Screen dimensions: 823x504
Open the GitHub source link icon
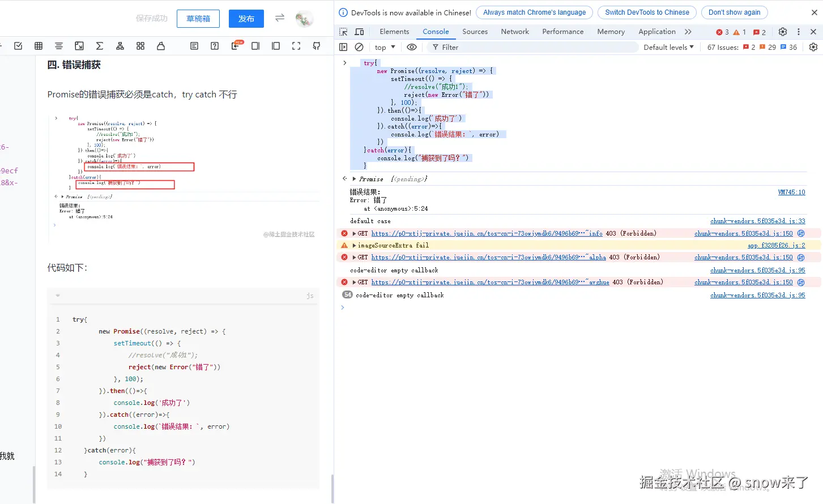(317, 46)
